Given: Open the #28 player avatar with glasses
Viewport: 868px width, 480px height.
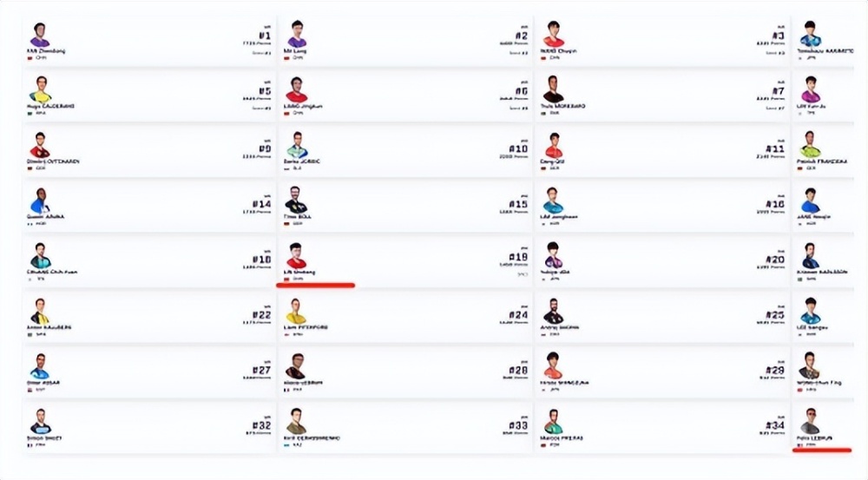Looking at the screenshot, I should click(x=296, y=366).
